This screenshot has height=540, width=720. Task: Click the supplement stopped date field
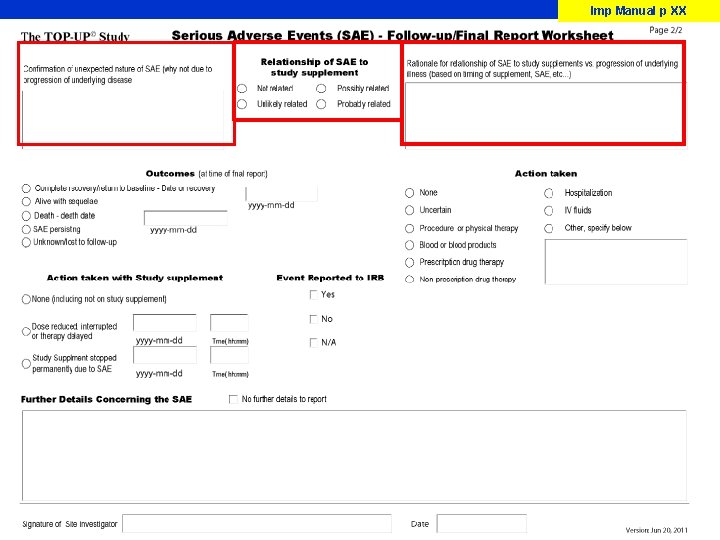165,355
